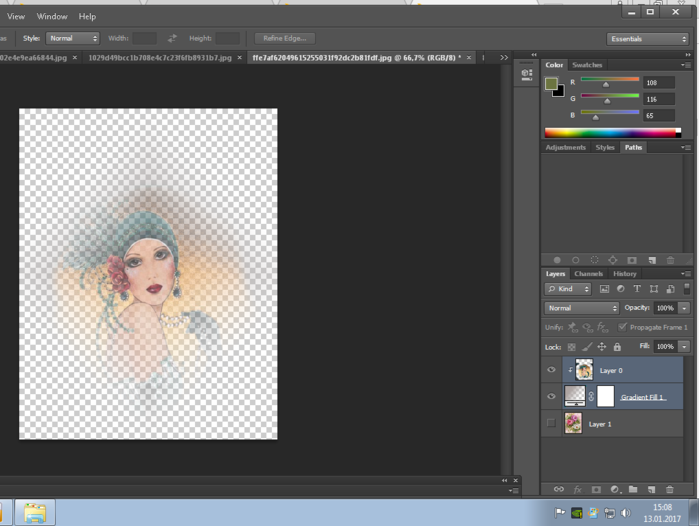The width and height of the screenshot is (699, 526).
Task: Add layer mask in Layers panel
Action: click(596, 489)
